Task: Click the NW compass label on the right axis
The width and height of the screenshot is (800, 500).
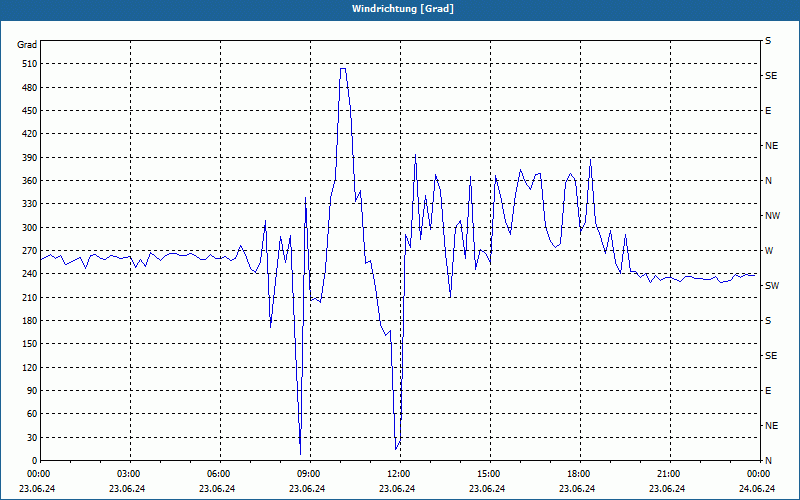Action: pyautogui.click(x=772, y=216)
